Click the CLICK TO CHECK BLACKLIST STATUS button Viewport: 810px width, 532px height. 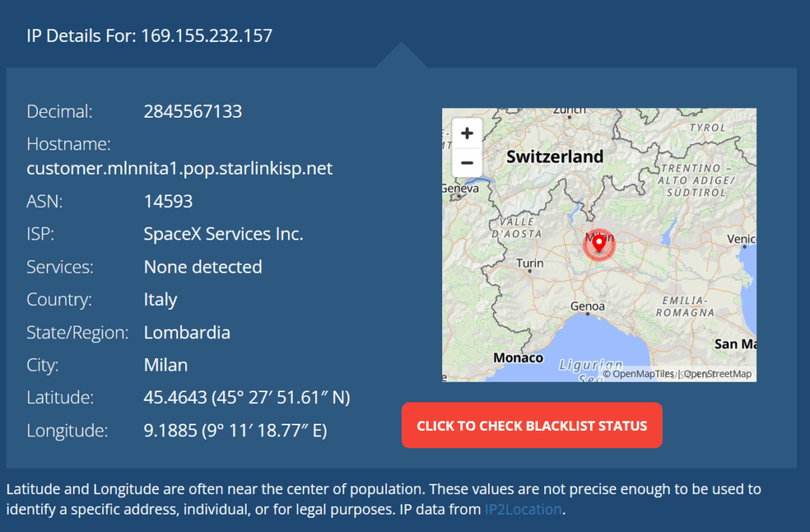532,425
